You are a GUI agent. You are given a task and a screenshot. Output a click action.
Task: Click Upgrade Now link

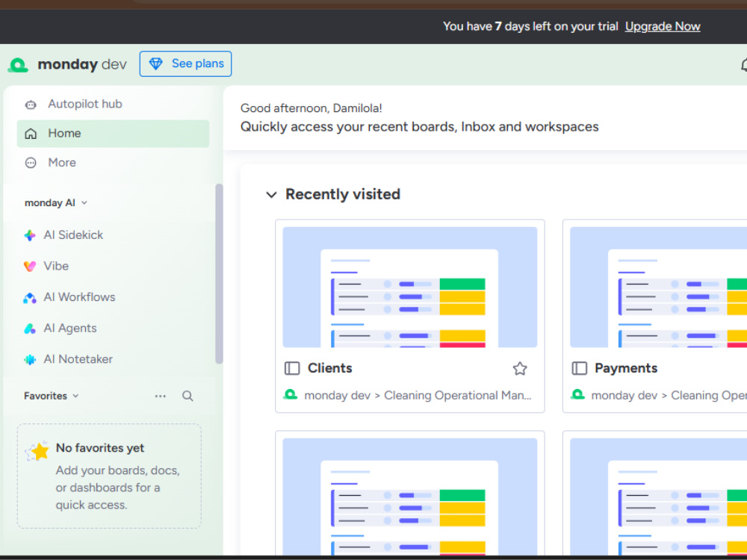pos(662,27)
